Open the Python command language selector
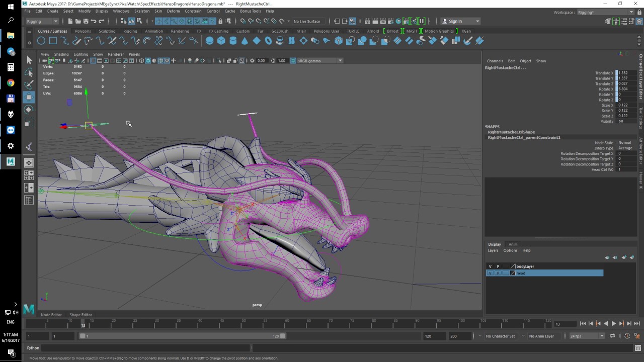 point(33,348)
